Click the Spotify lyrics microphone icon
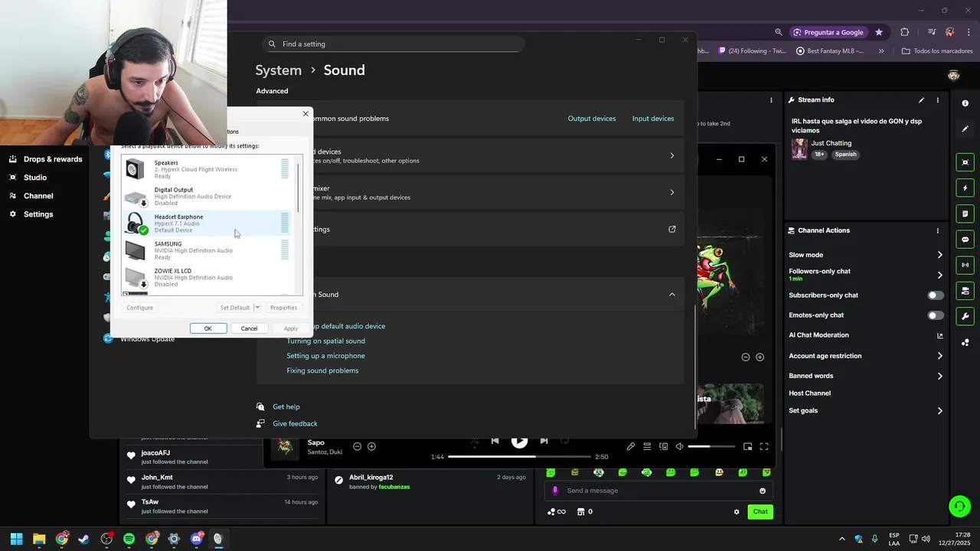The width and height of the screenshot is (980, 551). click(631, 446)
